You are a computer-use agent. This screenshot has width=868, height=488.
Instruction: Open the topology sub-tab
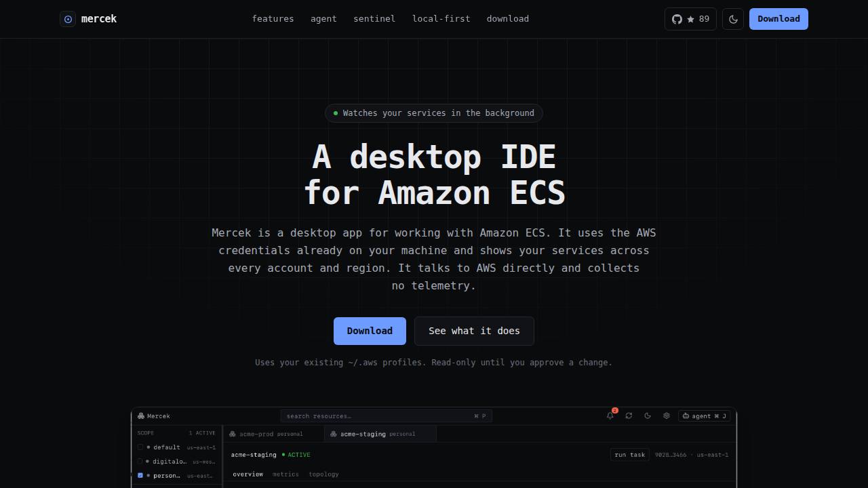click(323, 474)
